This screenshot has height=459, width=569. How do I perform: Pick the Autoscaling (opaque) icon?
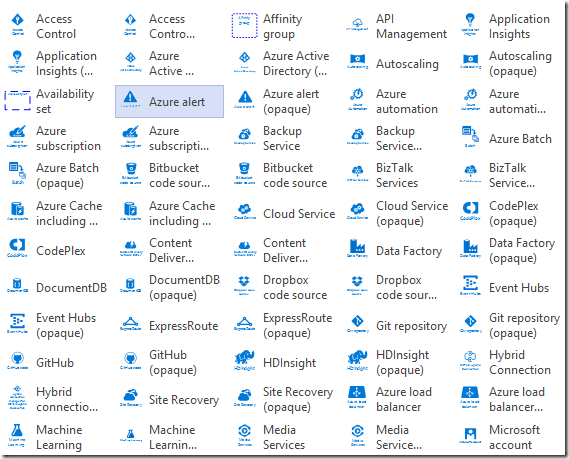pos(471,62)
